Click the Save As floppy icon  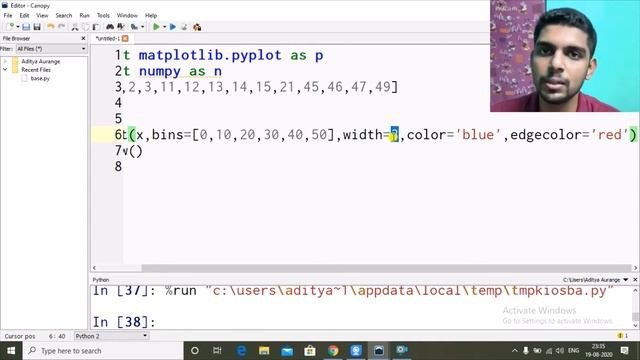(x=37, y=27)
